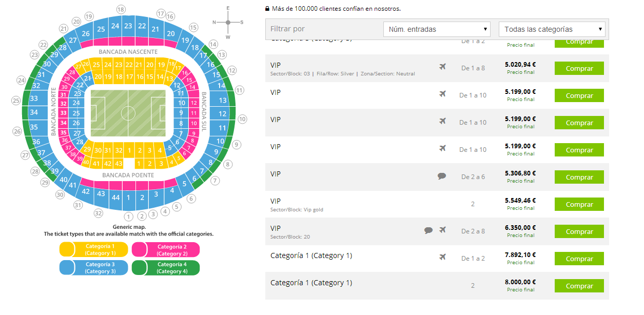The width and height of the screenshot is (644, 315).
Task: Select Categoría 2 pink legend swatch
Action: (165, 249)
